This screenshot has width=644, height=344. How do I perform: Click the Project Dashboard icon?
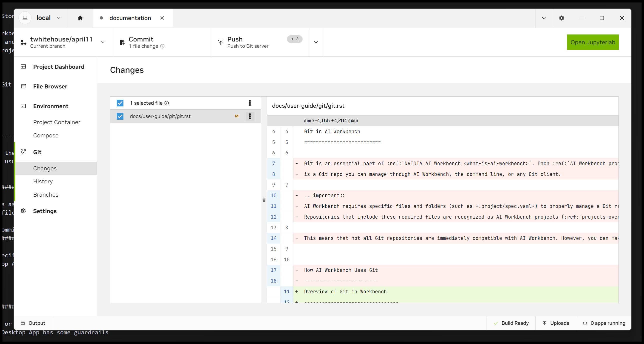pos(23,66)
